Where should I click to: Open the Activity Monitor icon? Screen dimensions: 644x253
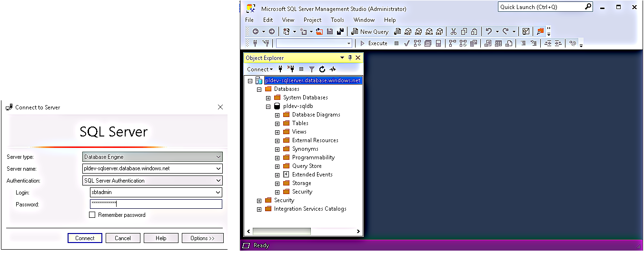tap(525, 31)
